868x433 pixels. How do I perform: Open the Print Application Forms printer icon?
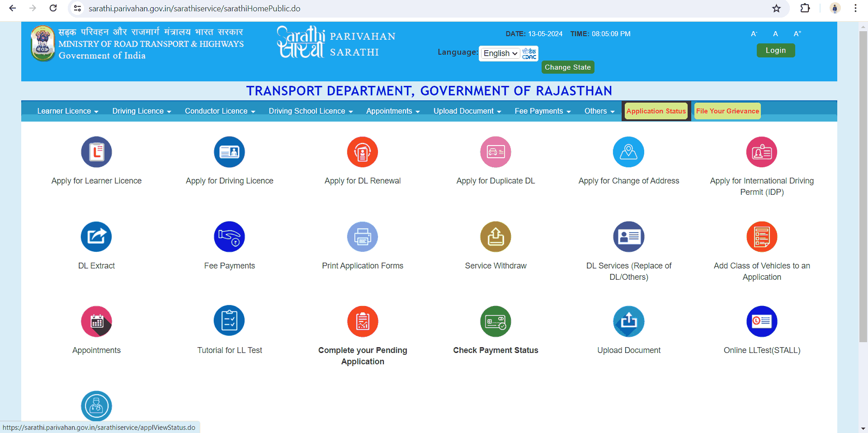tap(363, 237)
